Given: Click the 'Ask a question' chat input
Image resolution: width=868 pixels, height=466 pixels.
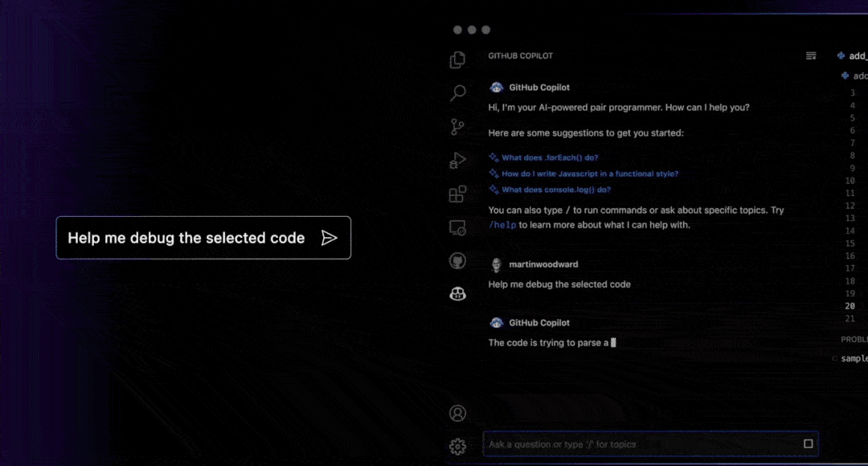Looking at the screenshot, I should (x=643, y=444).
